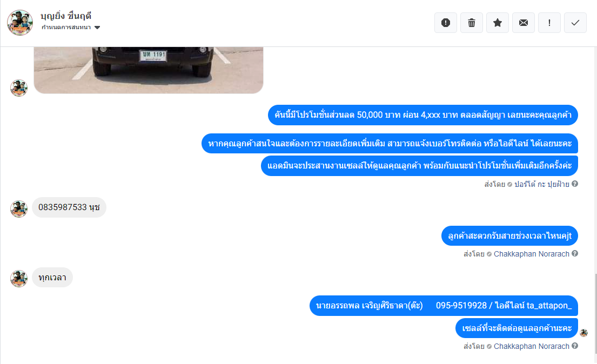Click the ทุกเวลา reply bubble

(52, 278)
